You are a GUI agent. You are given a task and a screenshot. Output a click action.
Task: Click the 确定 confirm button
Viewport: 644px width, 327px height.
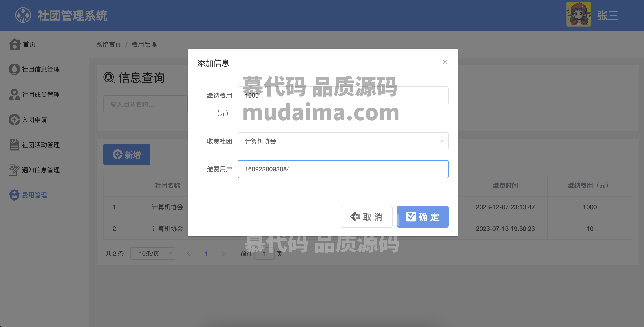click(x=423, y=217)
